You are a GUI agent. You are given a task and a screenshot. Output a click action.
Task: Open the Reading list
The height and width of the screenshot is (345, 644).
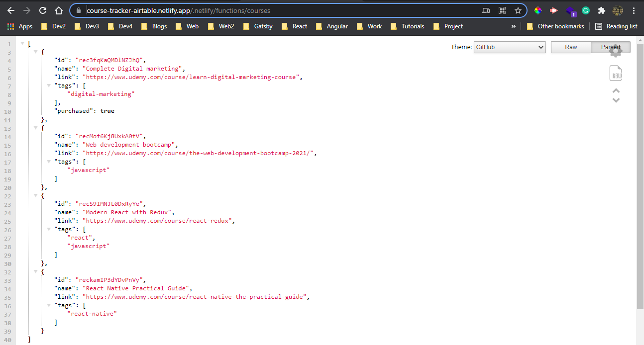616,26
